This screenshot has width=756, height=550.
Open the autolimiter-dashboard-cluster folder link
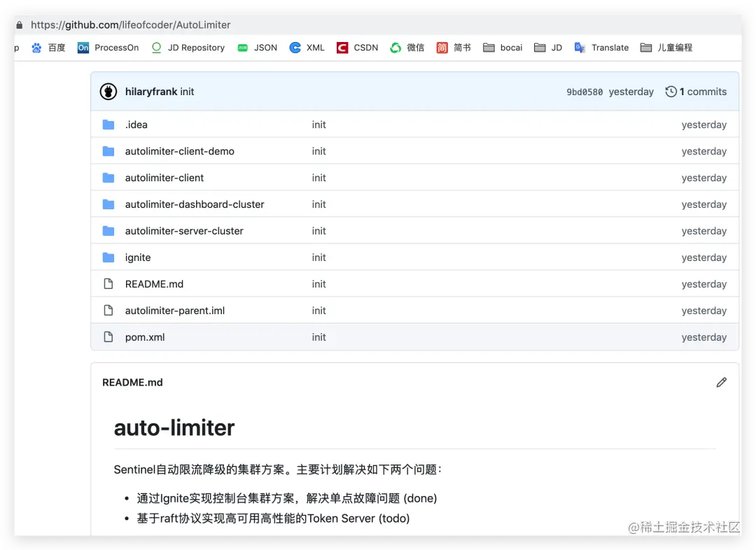point(195,204)
